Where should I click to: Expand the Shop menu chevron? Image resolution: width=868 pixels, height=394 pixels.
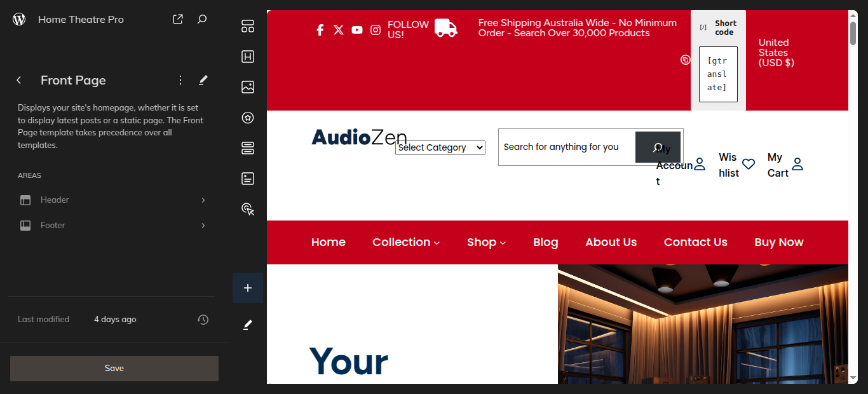point(503,243)
